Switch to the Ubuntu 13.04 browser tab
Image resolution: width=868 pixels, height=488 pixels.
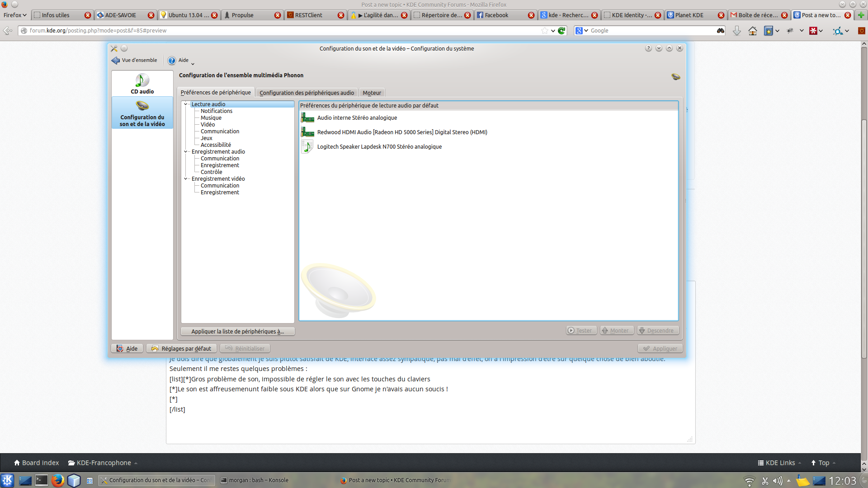[189, 15]
